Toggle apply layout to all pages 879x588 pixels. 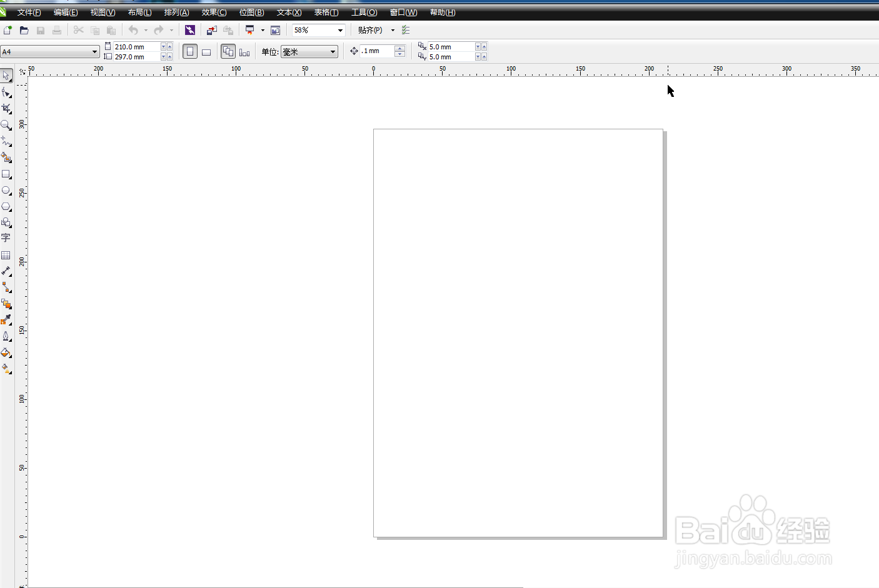tap(228, 52)
